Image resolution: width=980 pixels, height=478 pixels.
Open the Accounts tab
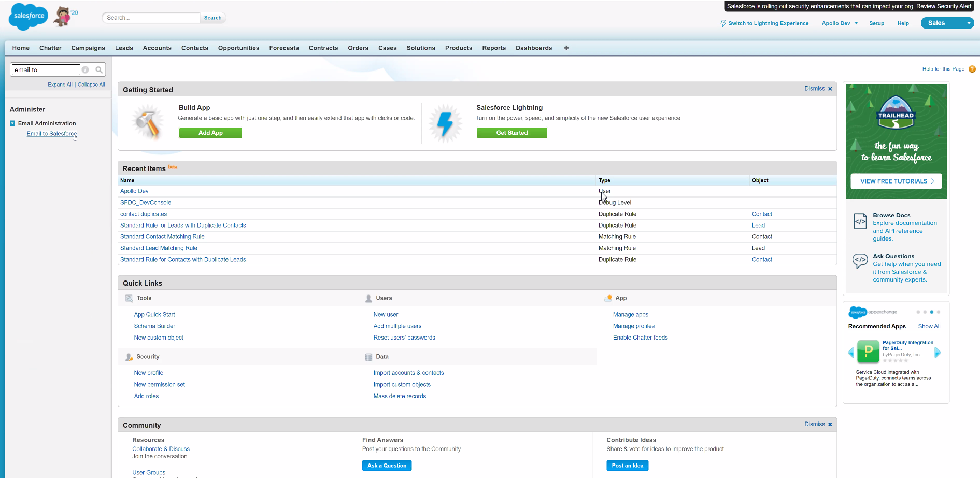tap(157, 48)
